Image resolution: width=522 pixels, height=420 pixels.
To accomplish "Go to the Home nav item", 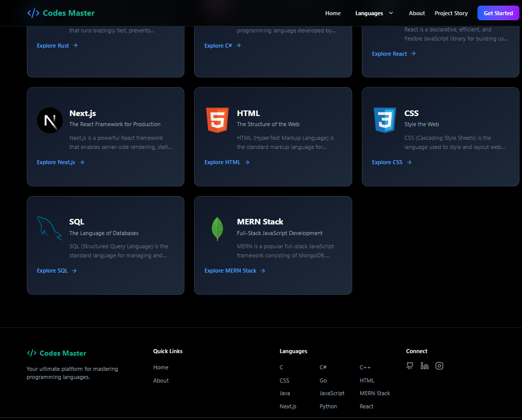I will point(333,13).
